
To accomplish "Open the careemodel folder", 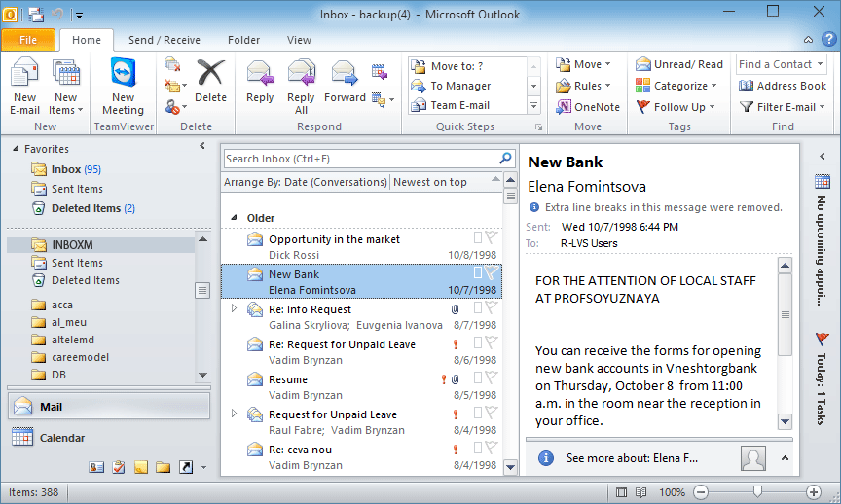I will 80,358.
